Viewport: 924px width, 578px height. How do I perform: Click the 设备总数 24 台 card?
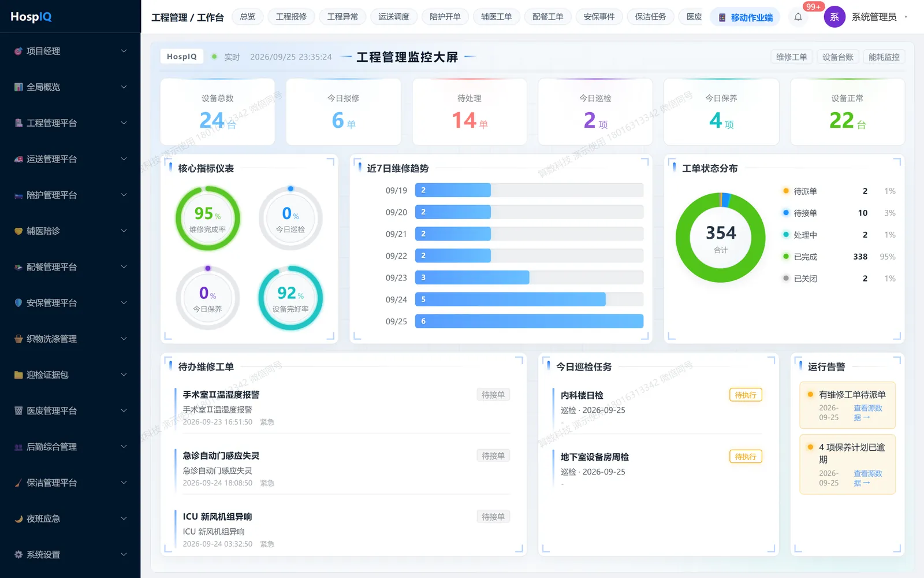(x=218, y=112)
